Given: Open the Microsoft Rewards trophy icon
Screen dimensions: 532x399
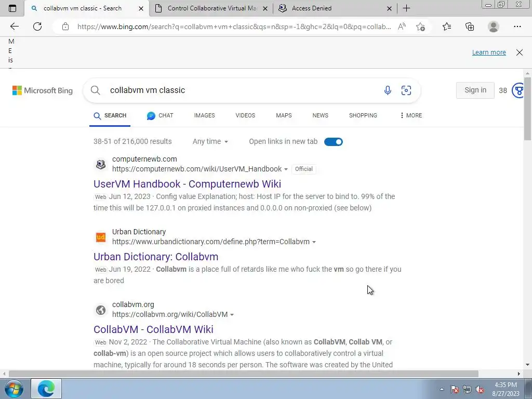Looking at the screenshot, I should pos(518,90).
